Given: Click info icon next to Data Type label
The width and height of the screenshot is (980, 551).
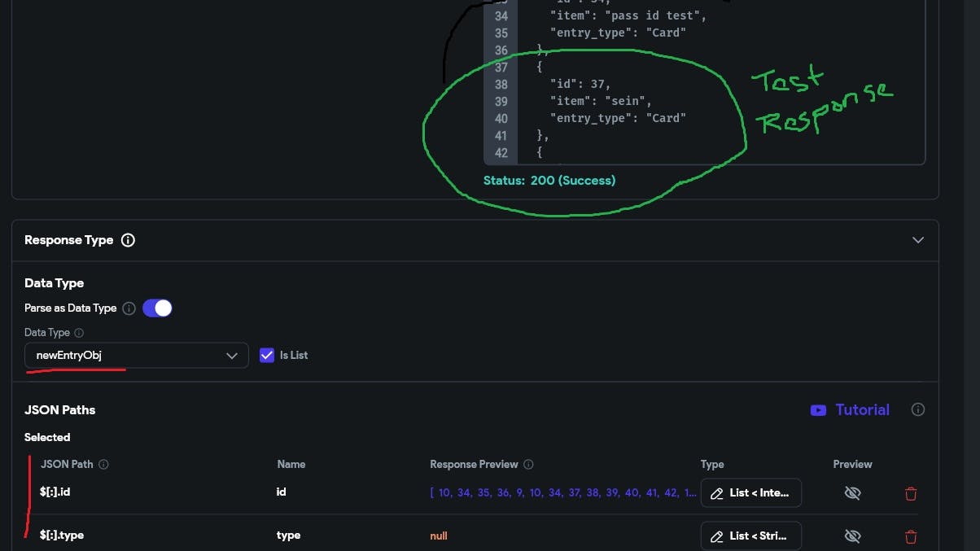Looking at the screenshot, I should pyautogui.click(x=79, y=333).
